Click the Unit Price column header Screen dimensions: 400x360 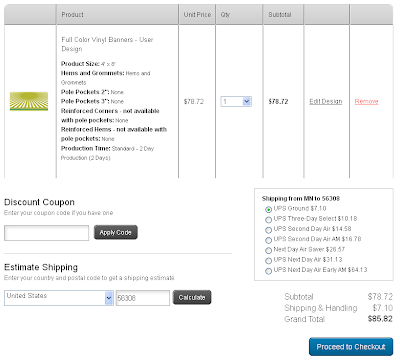tap(197, 14)
